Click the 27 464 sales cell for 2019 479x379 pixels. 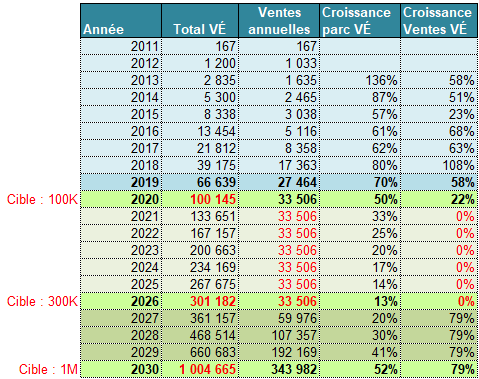point(279,182)
